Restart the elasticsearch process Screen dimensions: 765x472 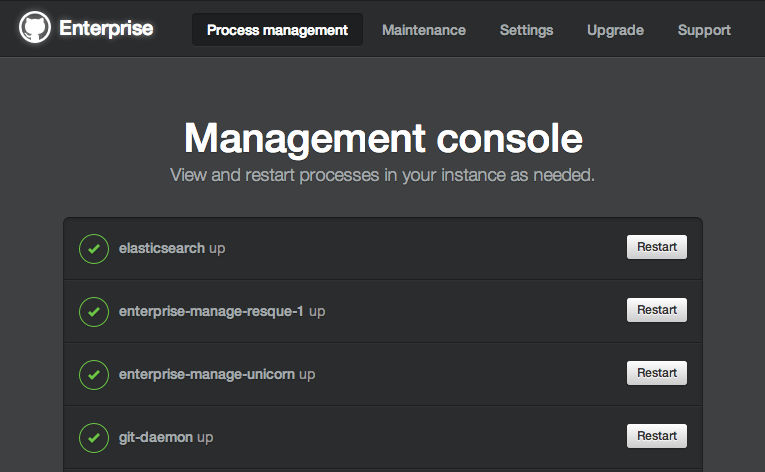coord(656,247)
